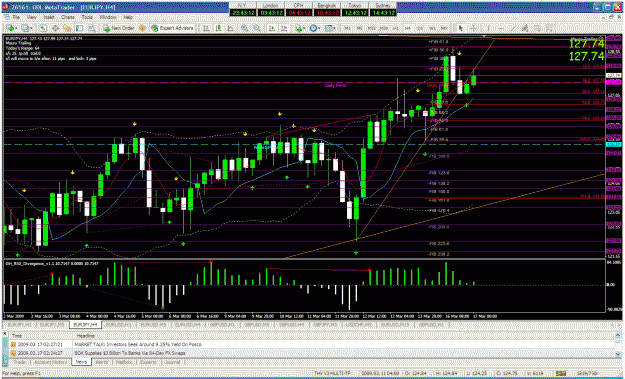Switch chart to line chart style
This screenshot has width=625, height=379.
pos(231,28)
